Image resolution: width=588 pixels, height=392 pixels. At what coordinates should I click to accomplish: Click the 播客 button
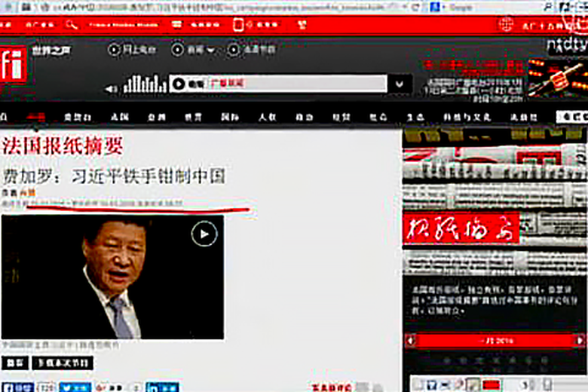[15, 363]
